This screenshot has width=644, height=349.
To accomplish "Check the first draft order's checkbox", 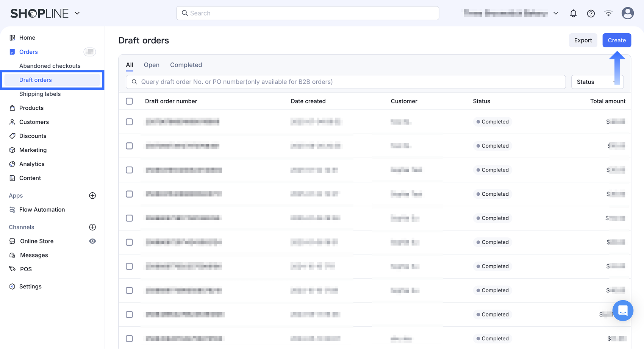I will (x=129, y=122).
